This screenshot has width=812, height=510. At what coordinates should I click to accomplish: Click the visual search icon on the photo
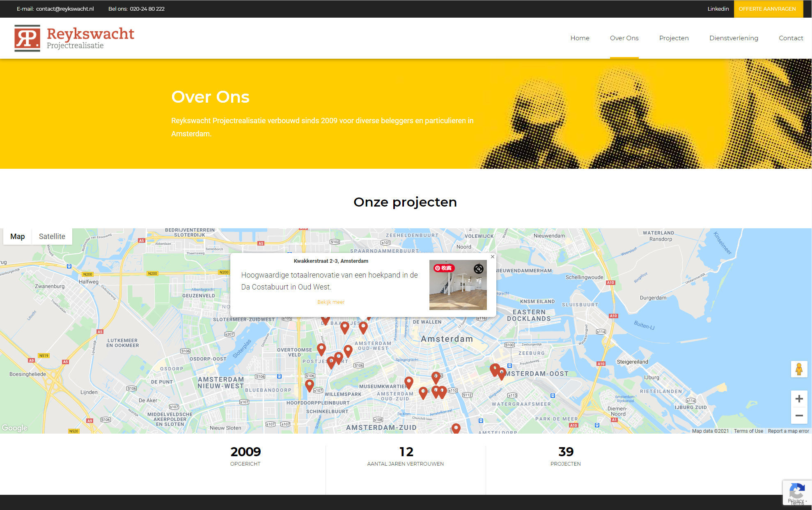point(478,269)
